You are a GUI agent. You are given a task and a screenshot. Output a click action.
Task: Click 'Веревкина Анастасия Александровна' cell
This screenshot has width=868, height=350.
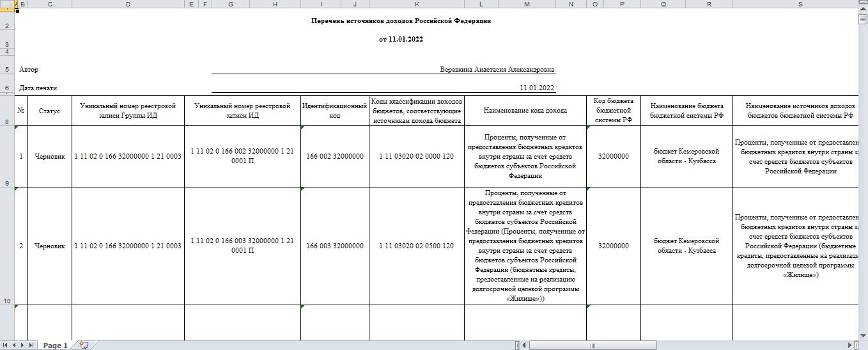(497, 69)
